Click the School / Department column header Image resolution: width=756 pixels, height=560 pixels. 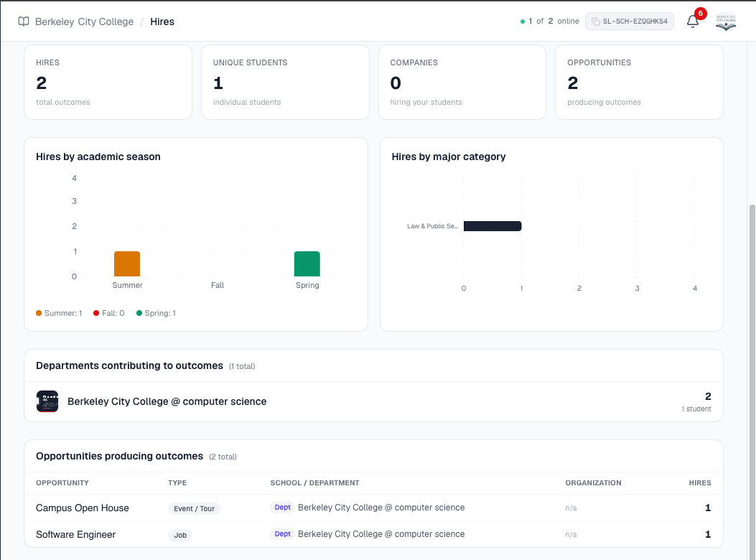tap(315, 483)
